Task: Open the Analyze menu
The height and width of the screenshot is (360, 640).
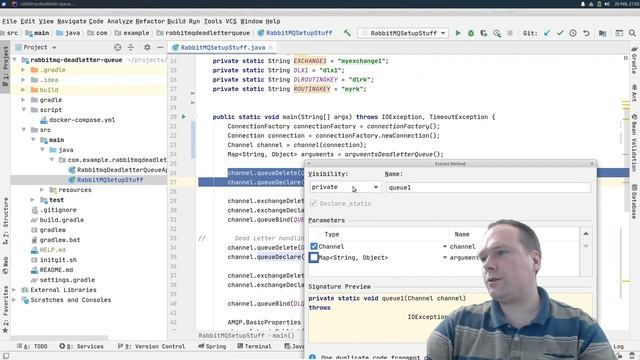Action: pos(120,21)
